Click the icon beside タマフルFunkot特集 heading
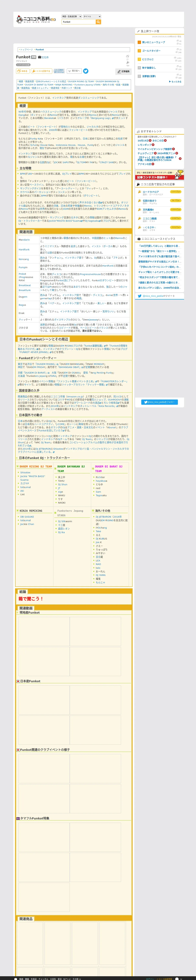This screenshot has height=980, width=196. coord(18,818)
